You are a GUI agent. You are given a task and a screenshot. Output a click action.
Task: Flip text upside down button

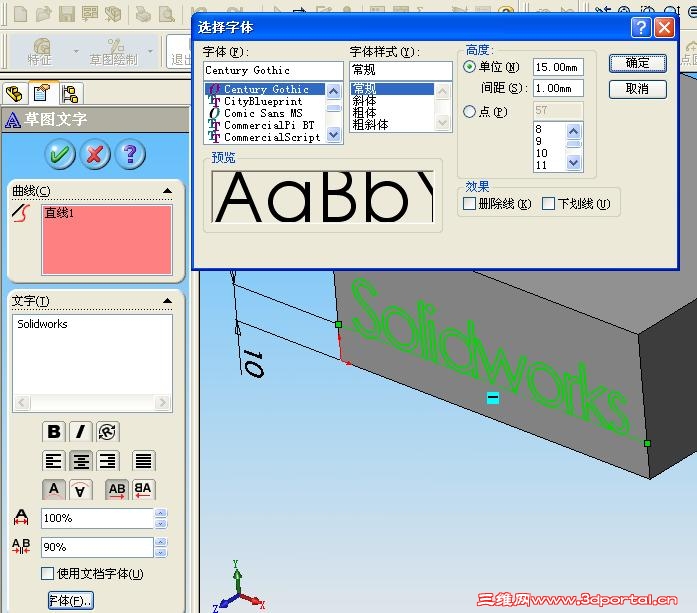pos(80,489)
